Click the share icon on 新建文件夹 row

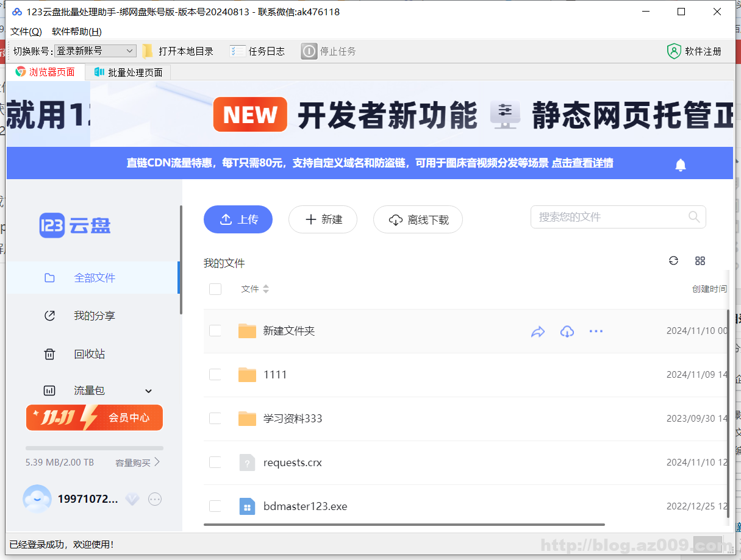pyautogui.click(x=537, y=331)
